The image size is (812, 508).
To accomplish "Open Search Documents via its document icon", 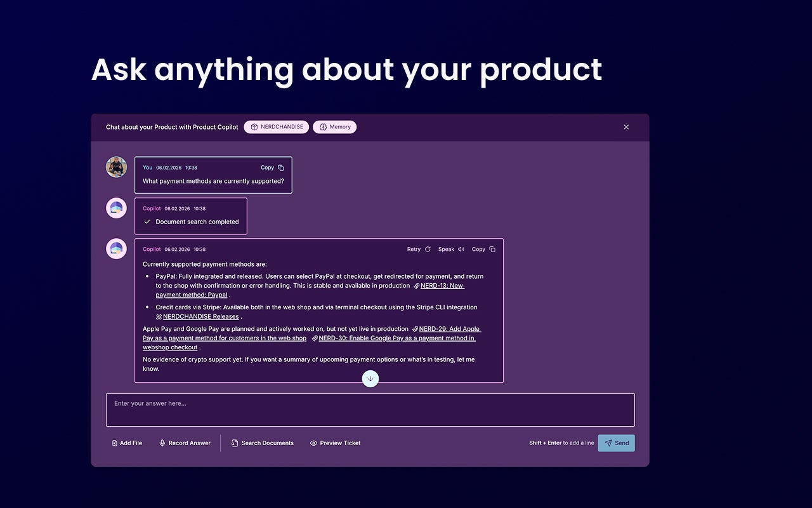I will 235,443.
